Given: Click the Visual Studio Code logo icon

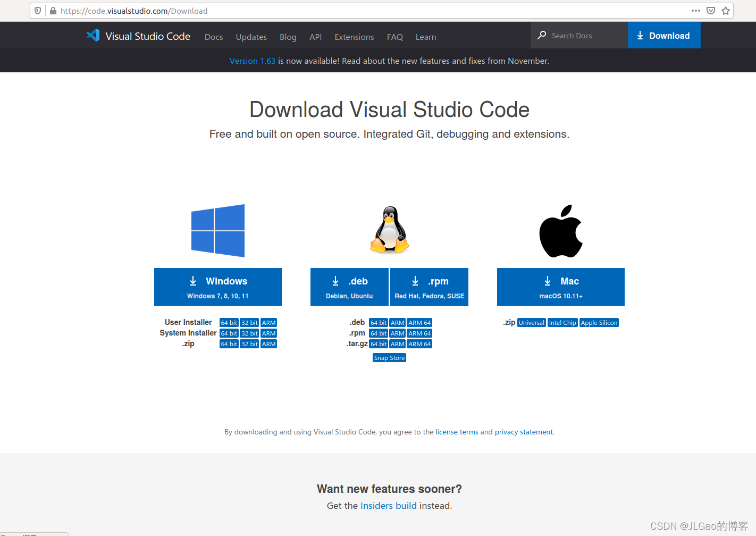Looking at the screenshot, I should [93, 36].
